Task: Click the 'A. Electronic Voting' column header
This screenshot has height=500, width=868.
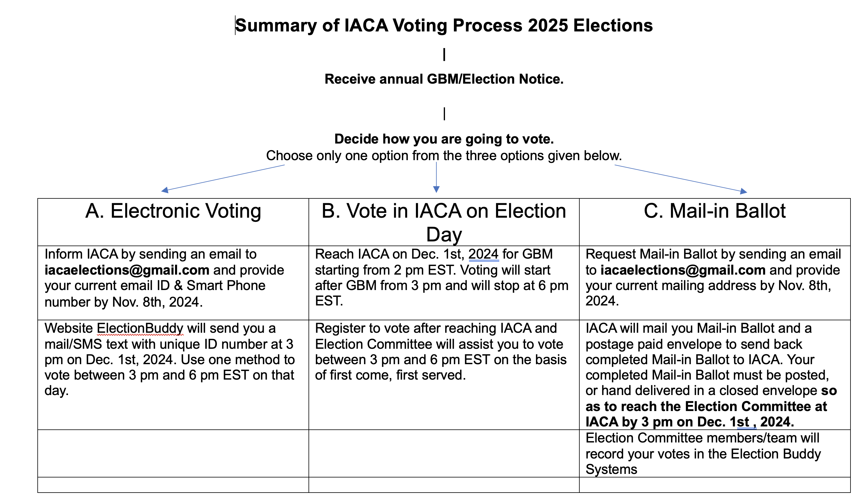Action: [x=173, y=211]
